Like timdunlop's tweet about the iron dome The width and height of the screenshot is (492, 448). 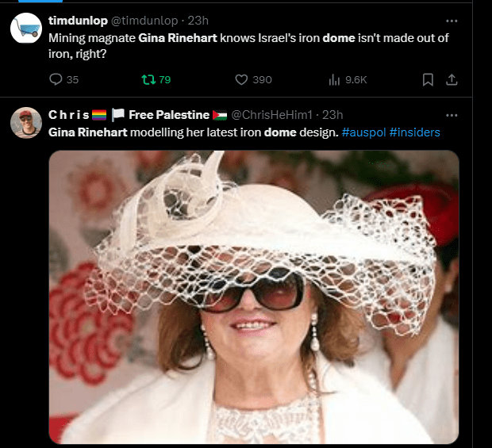(242, 79)
